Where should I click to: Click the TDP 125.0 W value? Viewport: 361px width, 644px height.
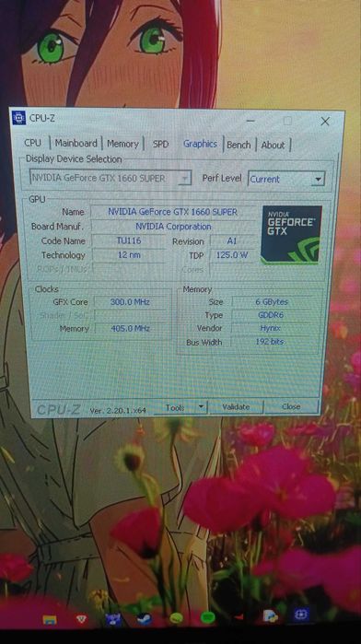(x=232, y=255)
